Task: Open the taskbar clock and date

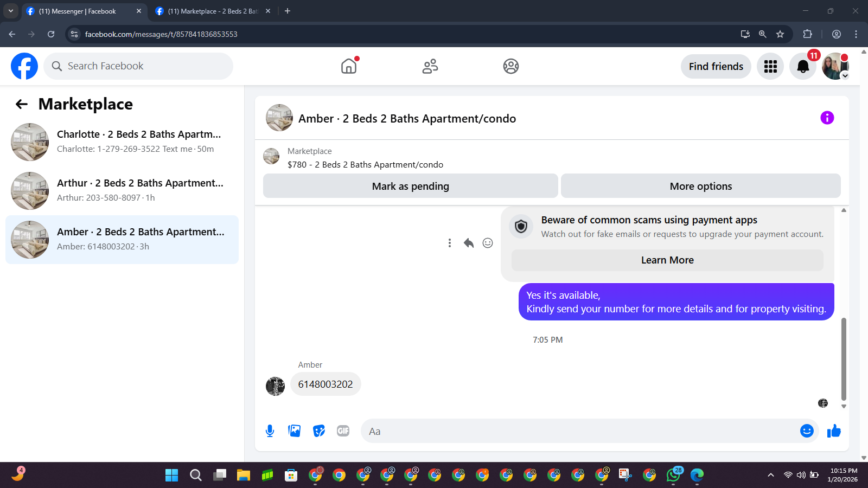Action: (844, 475)
